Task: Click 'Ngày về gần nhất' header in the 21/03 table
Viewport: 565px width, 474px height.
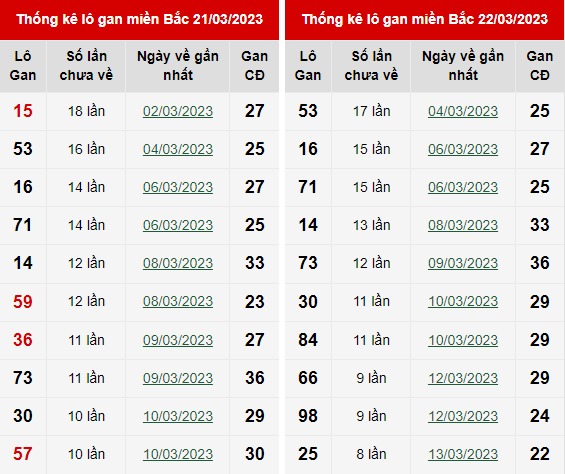Action: pyautogui.click(x=178, y=66)
